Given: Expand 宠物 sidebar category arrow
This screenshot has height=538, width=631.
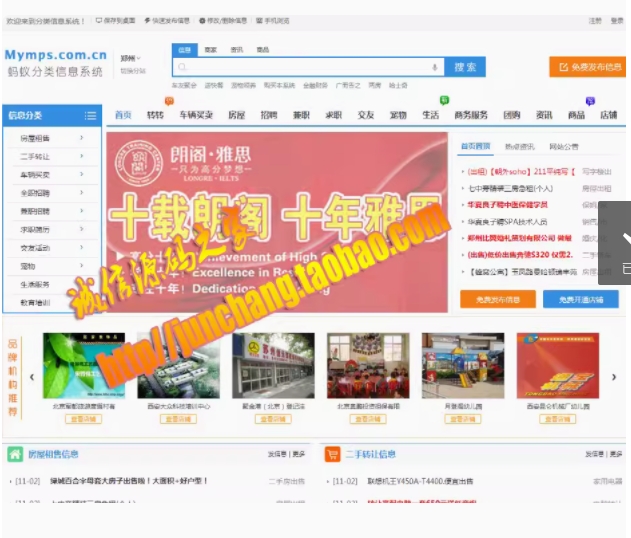Looking at the screenshot, I should pyautogui.click(x=81, y=265).
